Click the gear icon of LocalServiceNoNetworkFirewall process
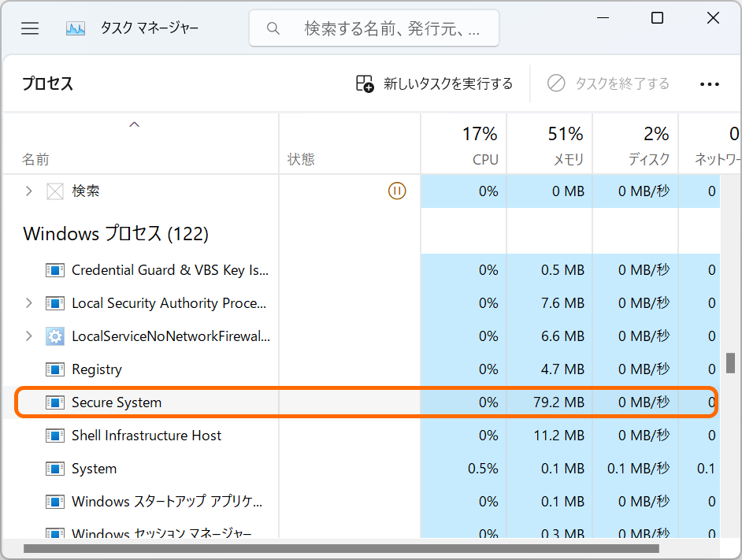The width and height of the screenshot is (742, 560). pos(54,336)
